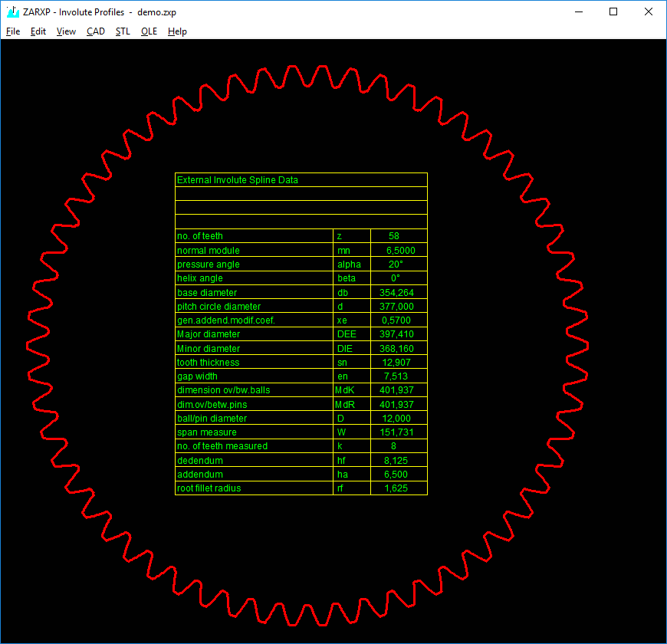
Task: Open the View menu
Action: coord(66,31)
